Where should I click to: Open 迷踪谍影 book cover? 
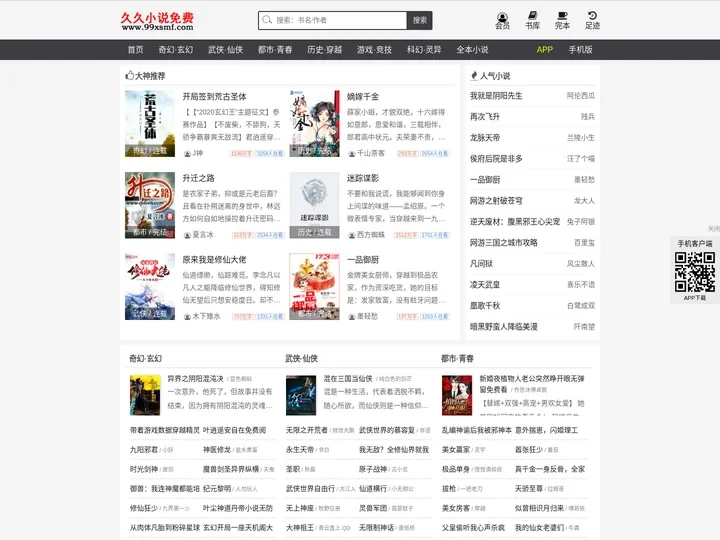pyautogui.click(x=315, y=205)
